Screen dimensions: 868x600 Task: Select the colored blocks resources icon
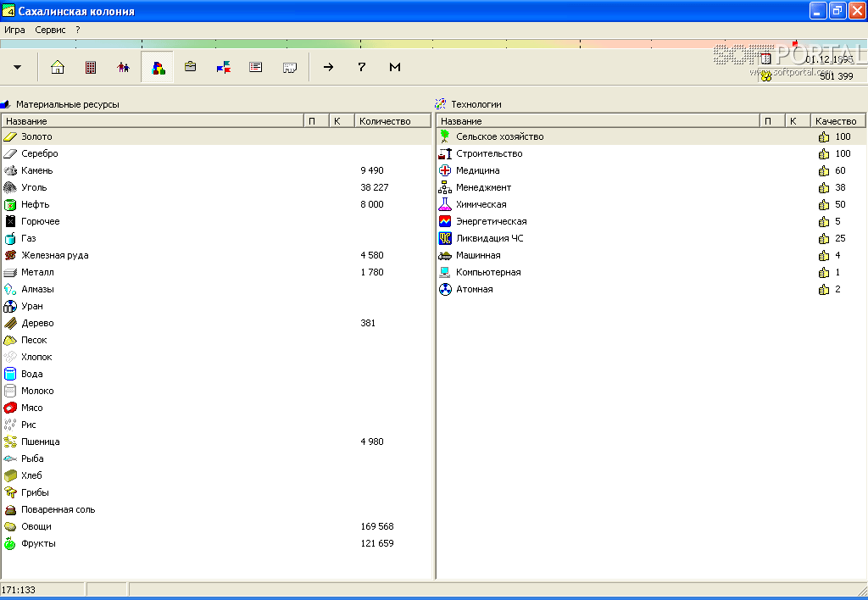point(158,67)
